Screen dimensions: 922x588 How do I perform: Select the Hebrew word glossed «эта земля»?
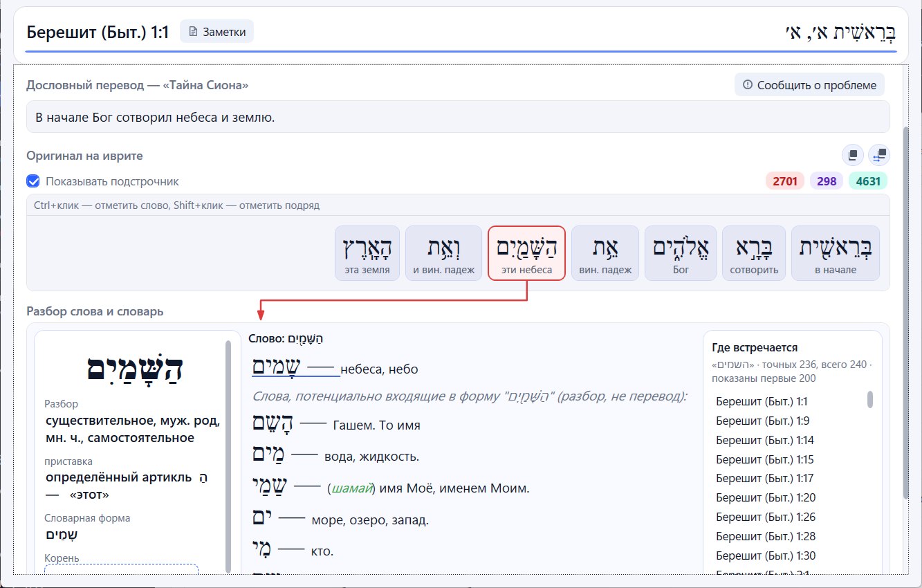pos(367,253)
